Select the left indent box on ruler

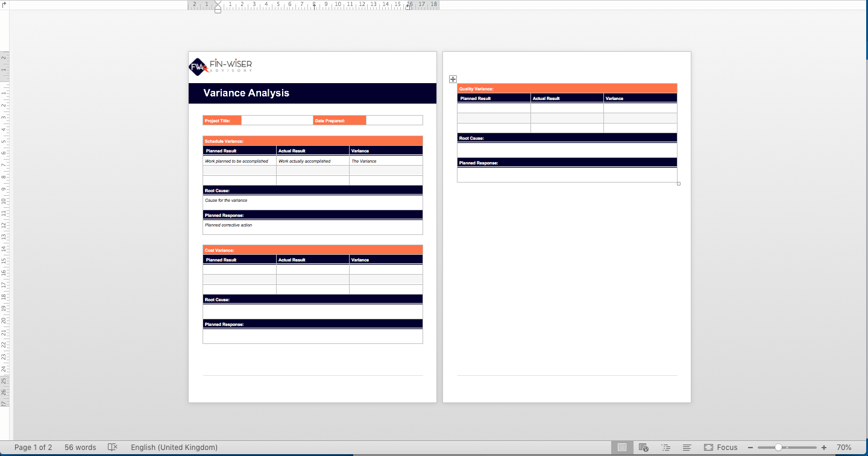pos(218,10)
